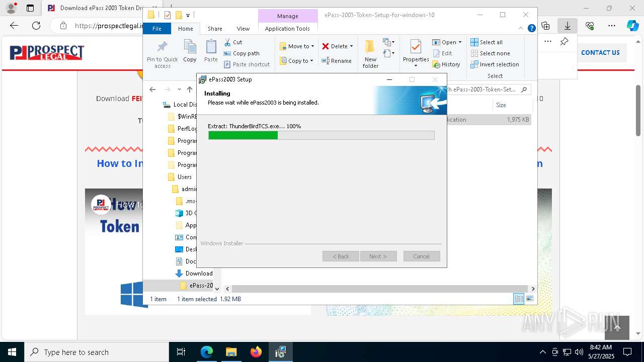Click Cancel in ePass2003 Setup
Image resolution: width=644 pixels, height=362 pixels.
[422, 256]
